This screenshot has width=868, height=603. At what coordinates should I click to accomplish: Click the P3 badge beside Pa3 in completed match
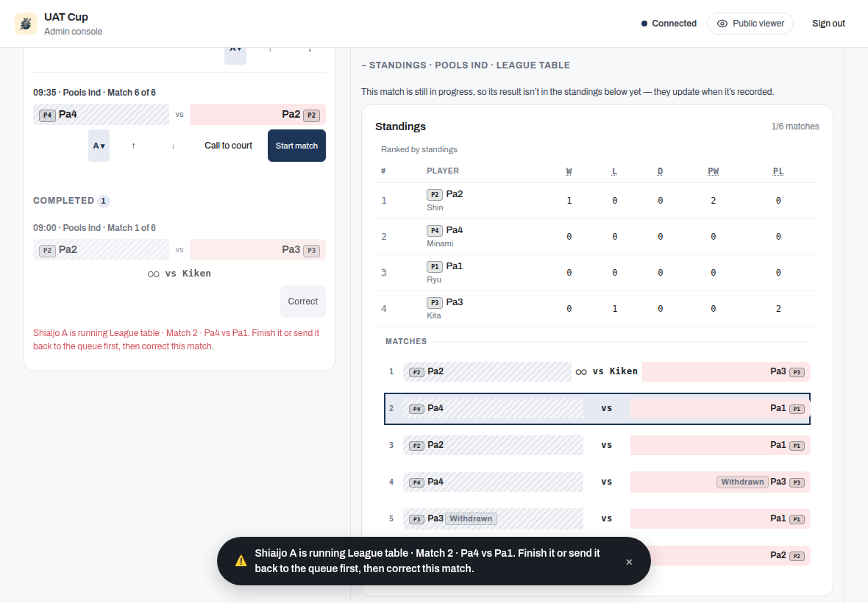point(311,250)
